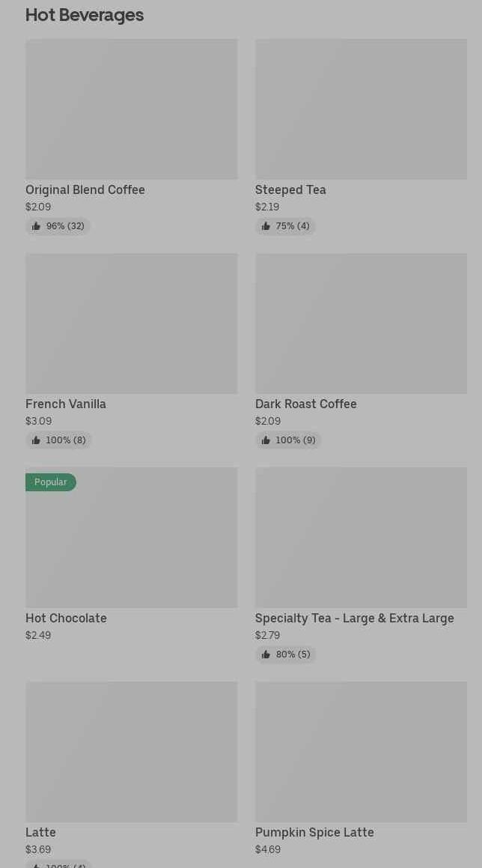Viewport: 482px width, 868px height.
Task: Click Pumpkin Spice Latte title
Action: tap(314, 833)
